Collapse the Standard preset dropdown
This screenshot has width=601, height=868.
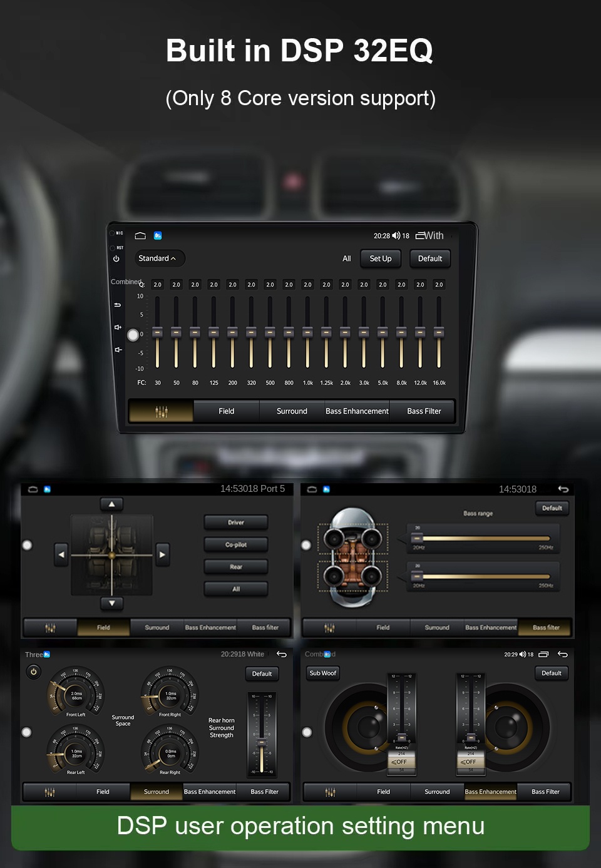(x=158, y=258)
